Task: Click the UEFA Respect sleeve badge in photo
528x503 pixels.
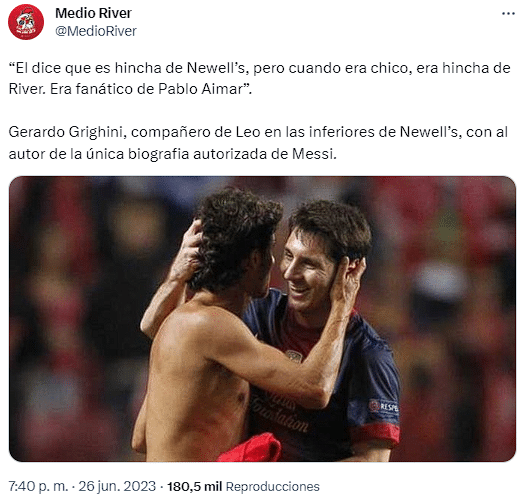Action: tap(384, 407)
